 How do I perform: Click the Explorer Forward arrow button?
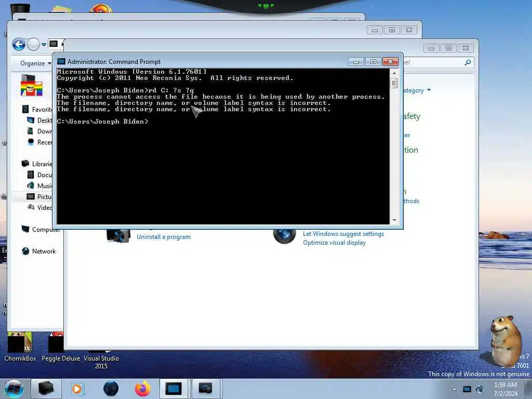click(33, 45)
